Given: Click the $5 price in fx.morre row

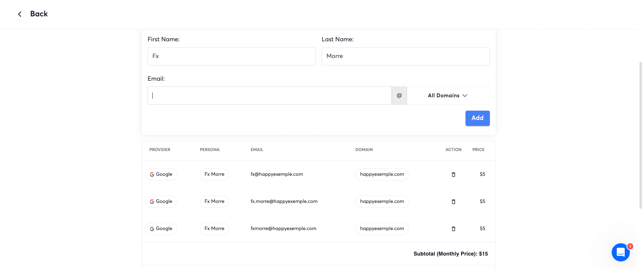Looking at the screenshot, I should coord(482,201).
